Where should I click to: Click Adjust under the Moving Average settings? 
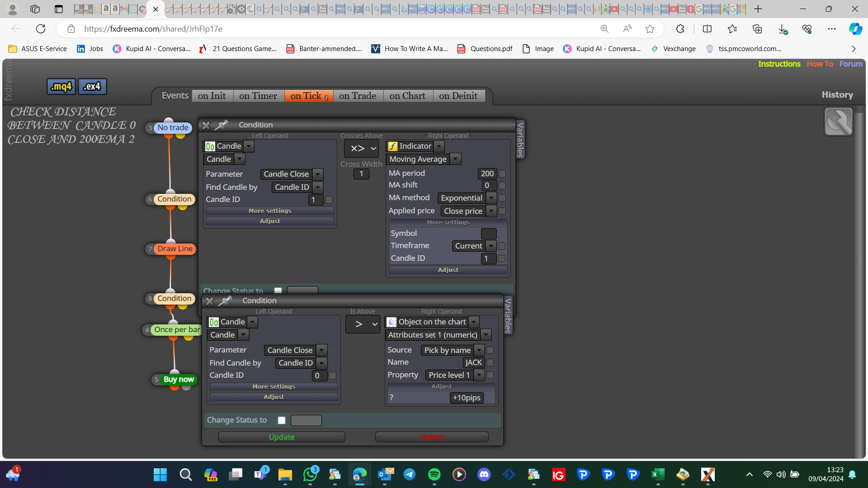pos(448,270)
